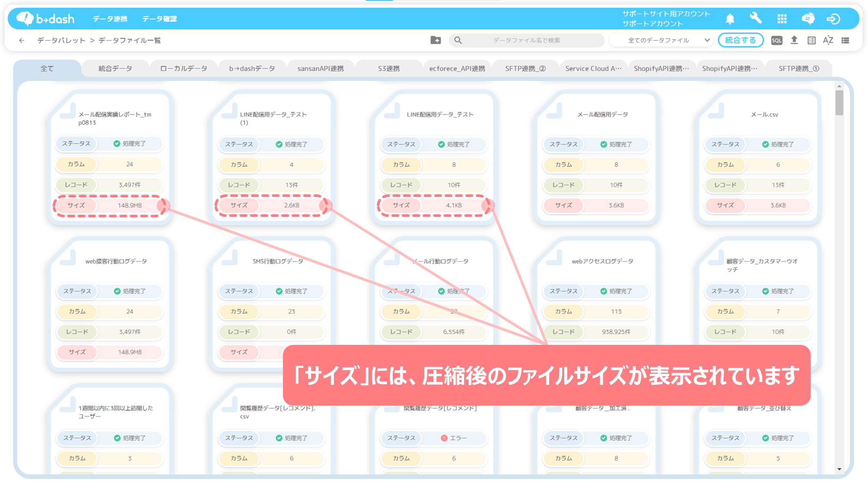The width and height of the screenshot is (868, 488).
Task: Open the データ連携 menu
Action: [x=110, y=19]
